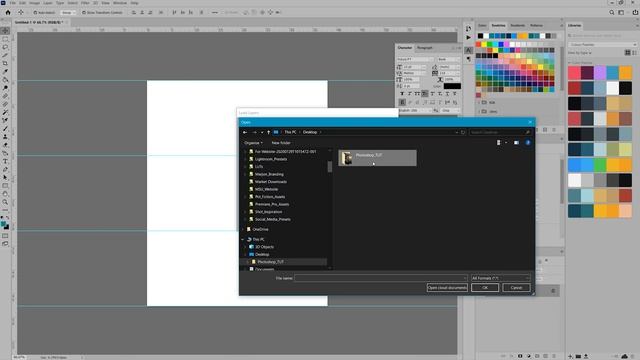This screenshot has width=640, height=360.
Task: Switch Libraries panel to grid view
Action: (628, 53)
